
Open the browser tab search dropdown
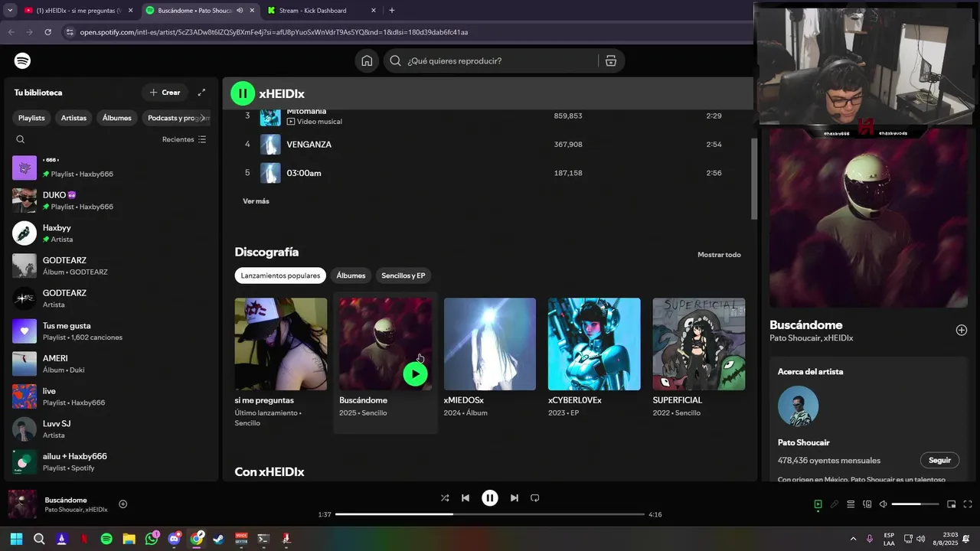[10, 11]
